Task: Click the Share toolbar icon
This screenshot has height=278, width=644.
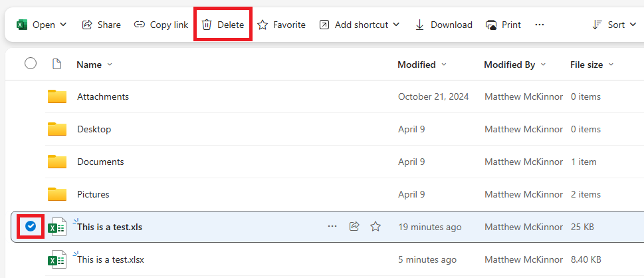Action: 87,25
